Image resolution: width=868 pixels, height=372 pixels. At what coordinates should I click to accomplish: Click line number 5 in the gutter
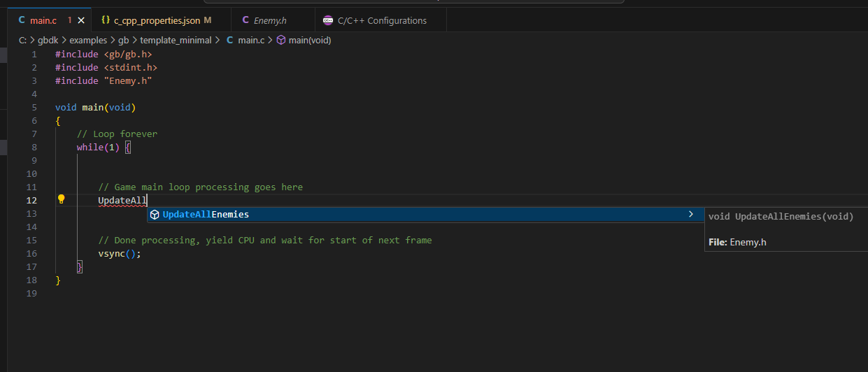click(34, 108)
